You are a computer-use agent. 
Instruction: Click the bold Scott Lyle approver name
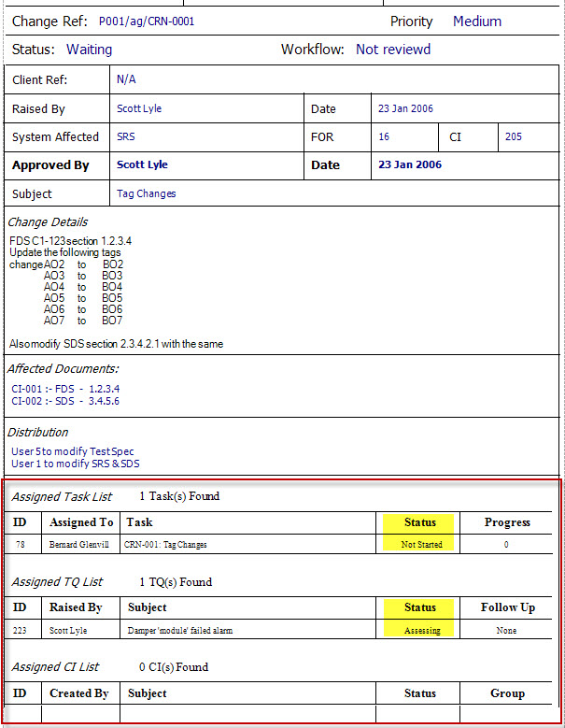pos(142,165)
